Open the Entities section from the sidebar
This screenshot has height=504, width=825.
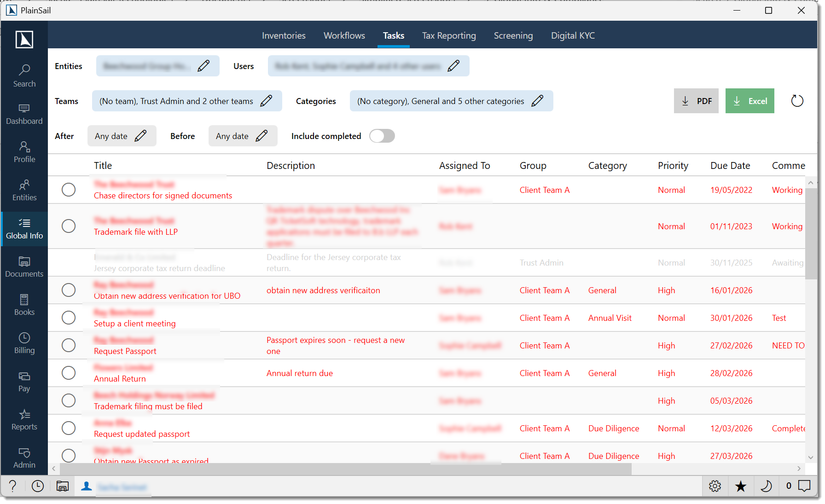24,190
